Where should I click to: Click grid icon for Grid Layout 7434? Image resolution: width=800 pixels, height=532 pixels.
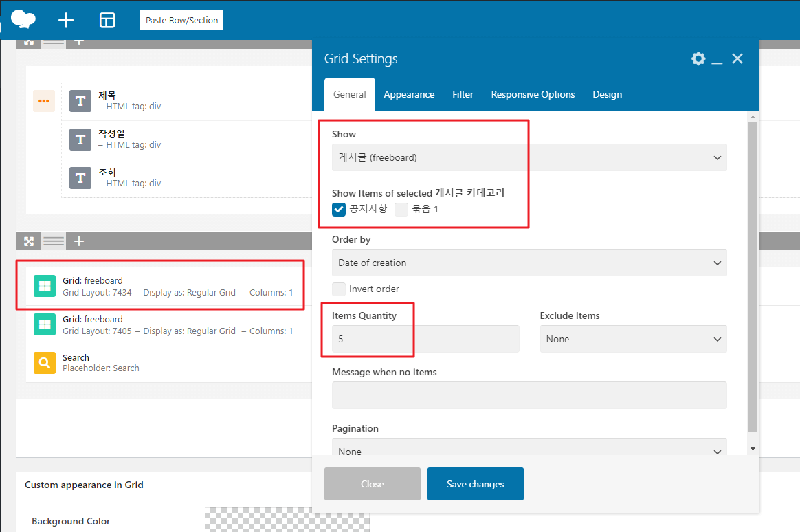(45, 286)
